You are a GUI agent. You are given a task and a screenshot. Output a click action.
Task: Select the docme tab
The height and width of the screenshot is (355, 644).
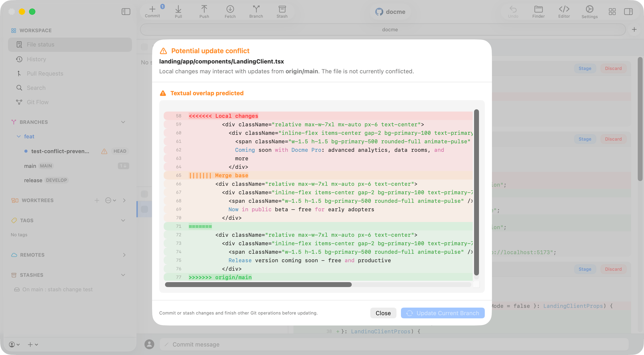tap(383, 30)
